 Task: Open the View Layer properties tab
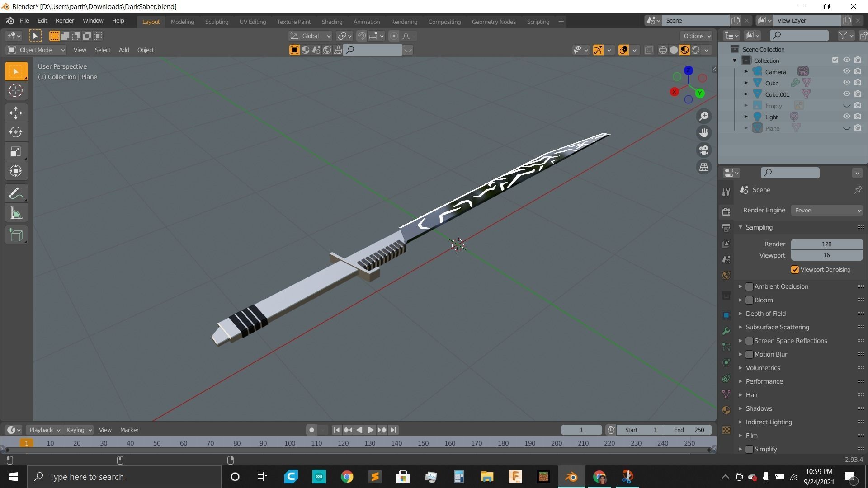726,243
